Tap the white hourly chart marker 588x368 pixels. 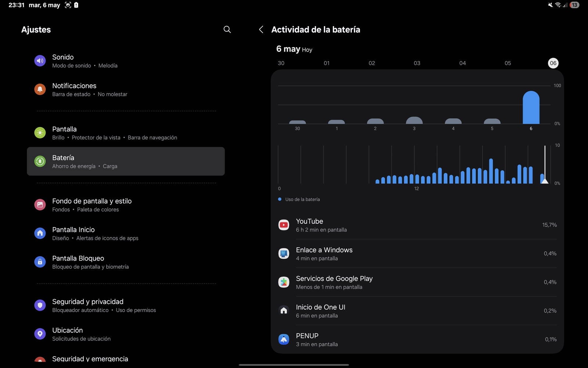[x=545, y=180]
